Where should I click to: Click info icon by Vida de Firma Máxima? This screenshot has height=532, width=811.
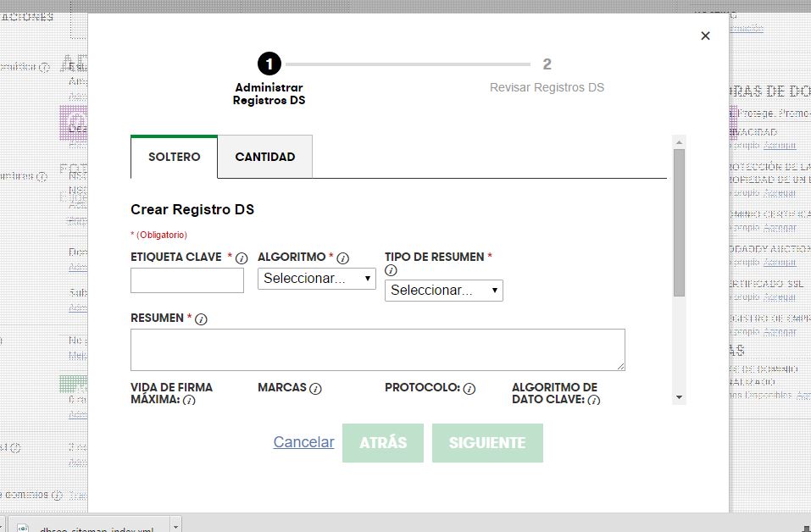click(189, 400)
